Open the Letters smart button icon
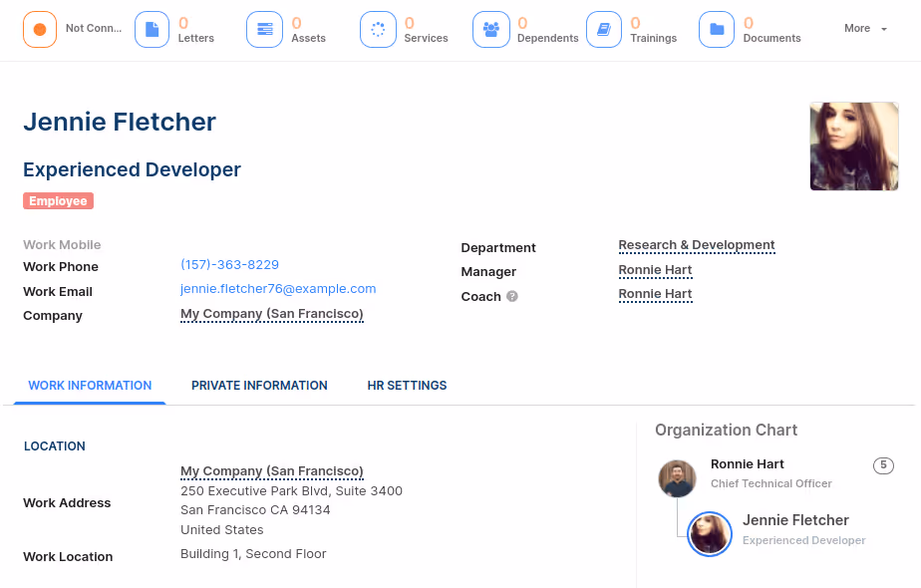921x588 pixels. (x=152, y=28)
